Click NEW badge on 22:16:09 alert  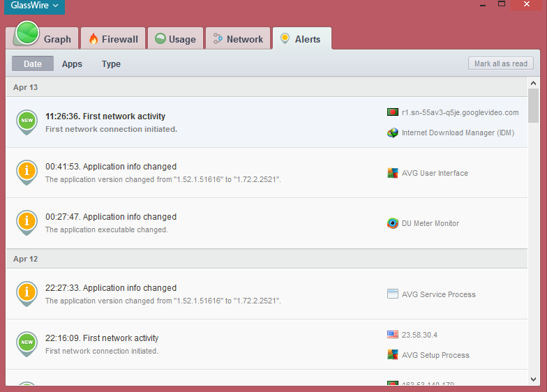tap(27, 344)
